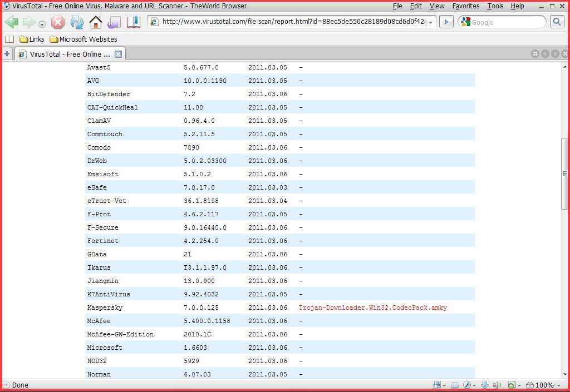Click the vertical scrollbar thumb

[x=564, y=173]
